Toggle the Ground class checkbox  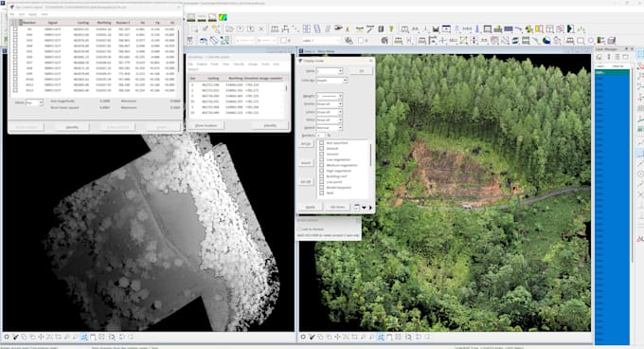click(322, 155)
